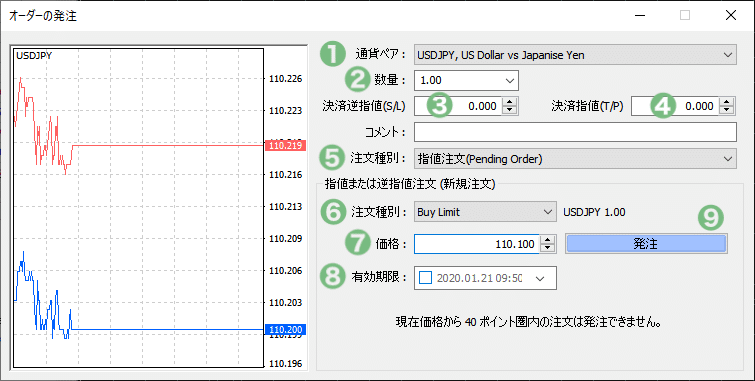The image size is (755, 381).
Task: Click the 決済指値(T/P) value field
Action: [675, 106]
